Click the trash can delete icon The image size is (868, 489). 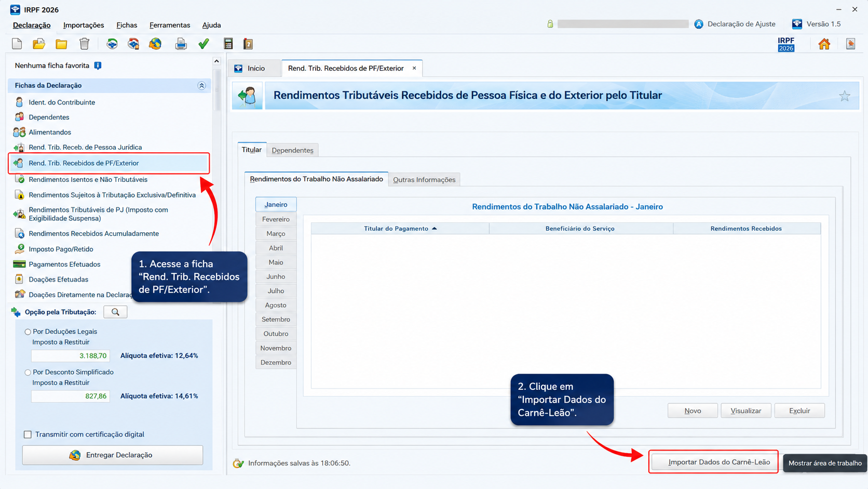84,44
